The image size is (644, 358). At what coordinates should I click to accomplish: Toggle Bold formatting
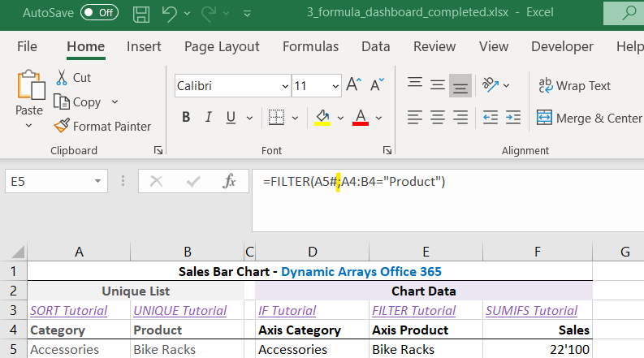point(186,118)
